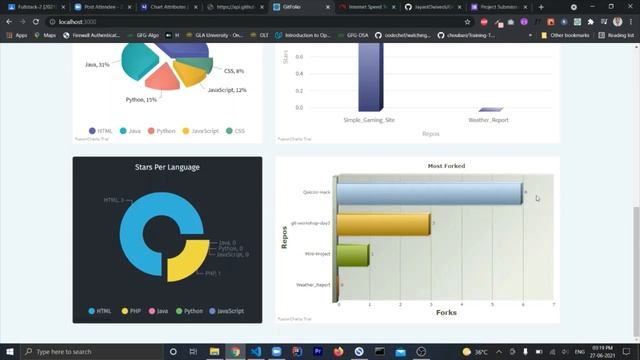Viewport: 640px width, 360px height.
Task: Open the GLA University bookmark
Action: pos(214,36)
